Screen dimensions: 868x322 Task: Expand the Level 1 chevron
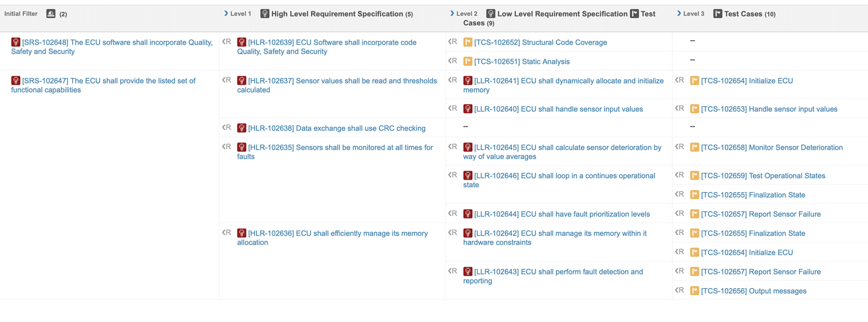point(226,14)
